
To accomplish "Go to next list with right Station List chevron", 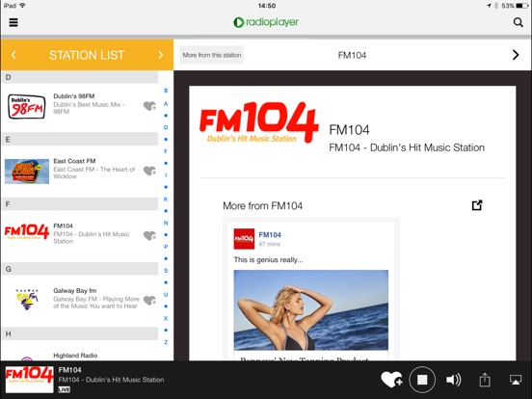I will click(x=161, y=55).
